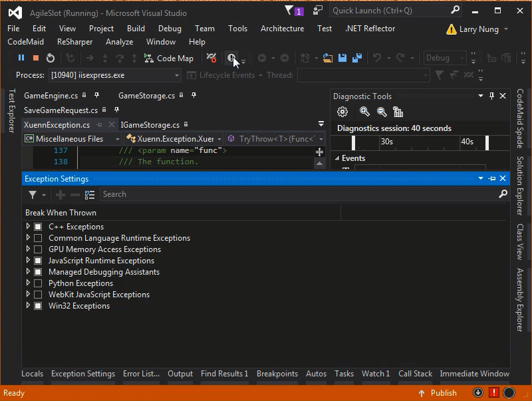Save all files icon
Image resolution: width=532 pixels, height=401 pixels.
pyautogui.click(x=357, y=58)
